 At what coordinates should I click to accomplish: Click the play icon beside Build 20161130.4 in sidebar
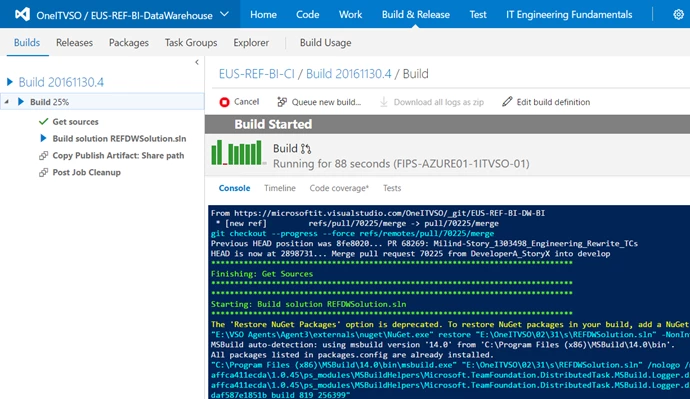point(10,82)
